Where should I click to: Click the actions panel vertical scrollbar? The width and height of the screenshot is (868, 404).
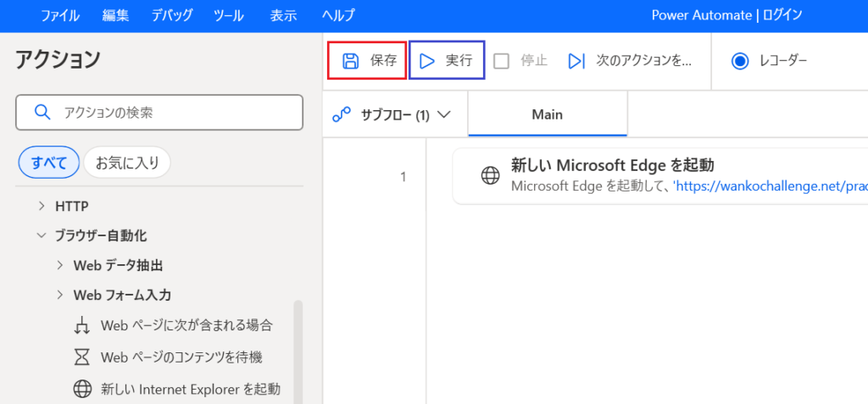tap(298, 352)
